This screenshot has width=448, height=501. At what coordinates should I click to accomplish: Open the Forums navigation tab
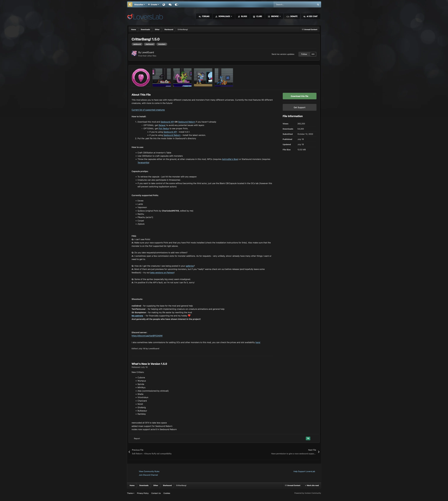tap(204, 16)
